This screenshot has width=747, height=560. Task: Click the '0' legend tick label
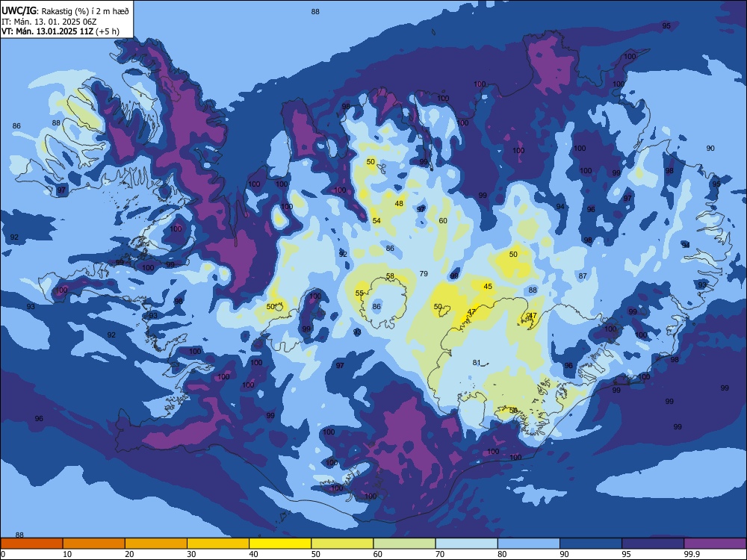point(3,554)
